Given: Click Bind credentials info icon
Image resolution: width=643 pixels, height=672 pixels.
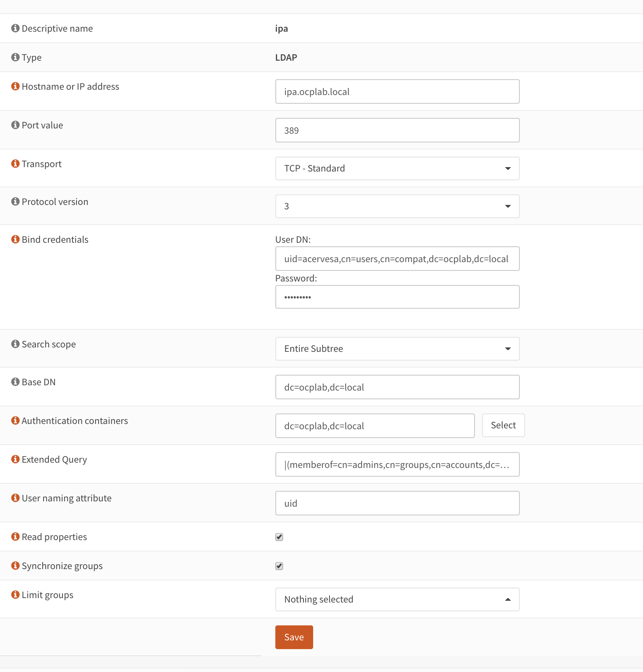Looking at the screenshot, I should pyautogui.click(x=15, y=239).
